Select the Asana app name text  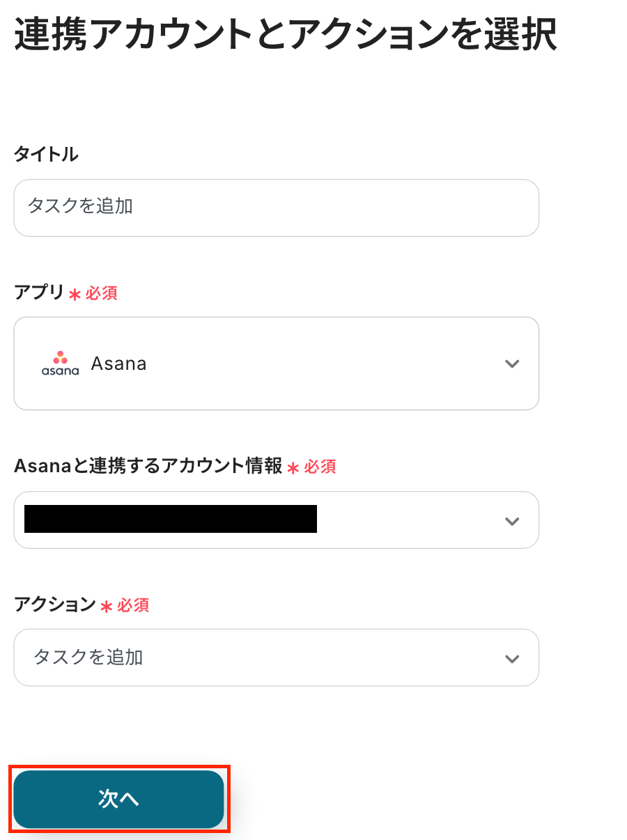click(x=118, y=364)
